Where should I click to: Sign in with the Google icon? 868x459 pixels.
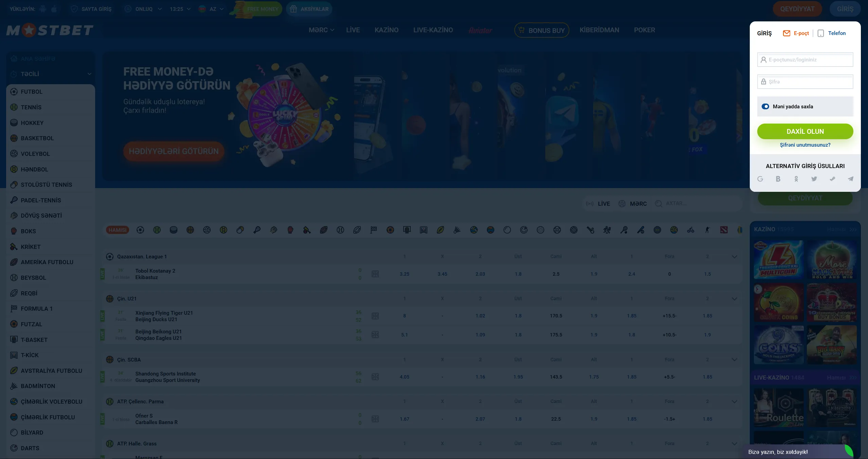point(760,179)
